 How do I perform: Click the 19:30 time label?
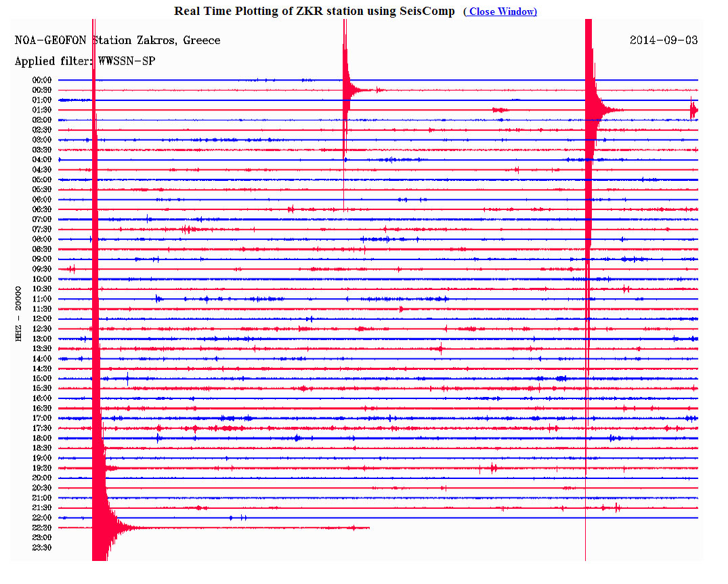(42, 468)
